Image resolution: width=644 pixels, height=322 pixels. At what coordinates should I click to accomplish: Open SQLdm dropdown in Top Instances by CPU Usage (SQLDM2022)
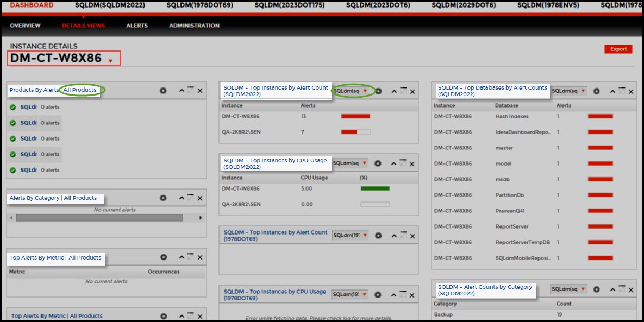click(x=350, y=163)
